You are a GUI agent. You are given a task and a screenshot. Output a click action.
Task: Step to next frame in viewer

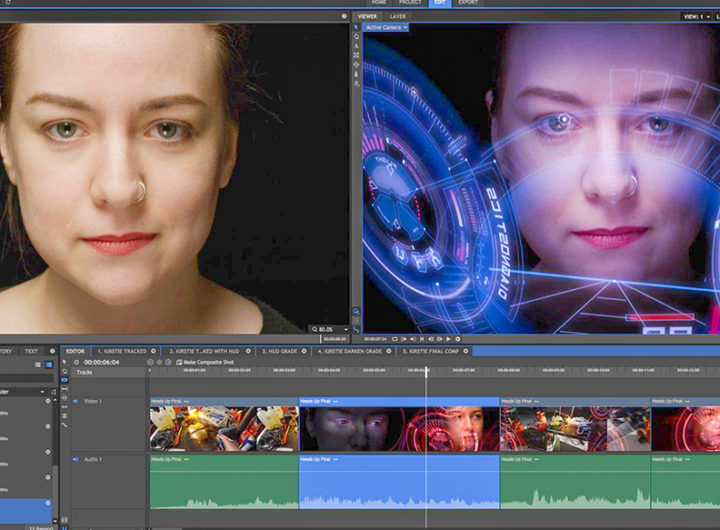pos(439,339)
